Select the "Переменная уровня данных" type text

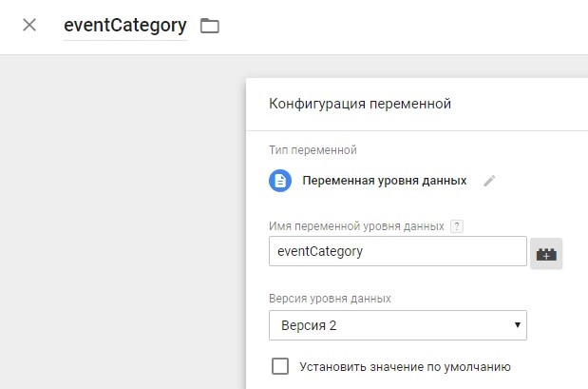[x=384, y=181]
